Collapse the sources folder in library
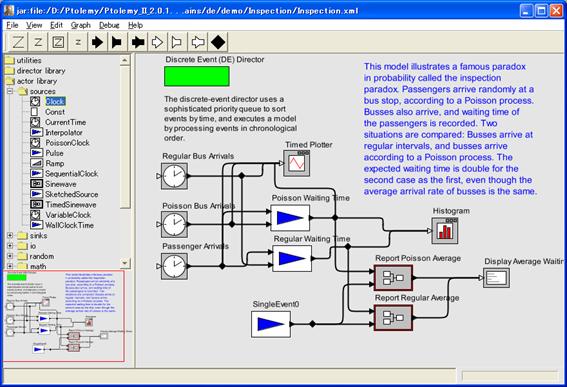Screen dimensions: 567x387 (10, 91)
